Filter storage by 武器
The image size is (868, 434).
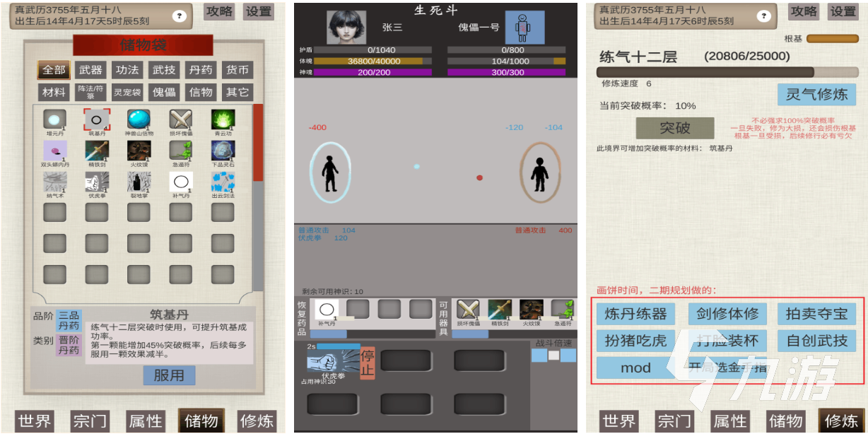tap(90, 70)
